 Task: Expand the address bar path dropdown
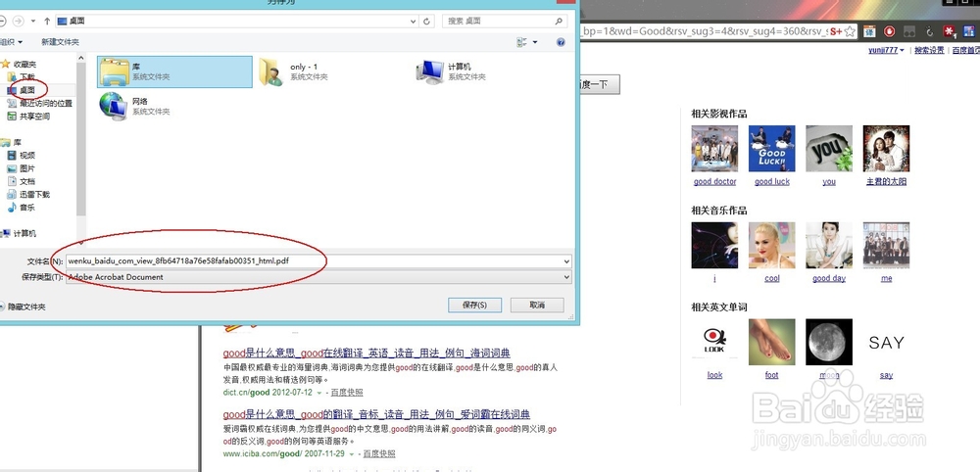coord(414,22)
